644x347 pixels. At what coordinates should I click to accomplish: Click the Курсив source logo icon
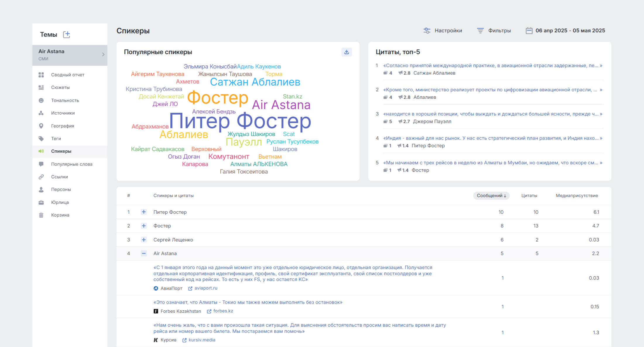point(156,340)
